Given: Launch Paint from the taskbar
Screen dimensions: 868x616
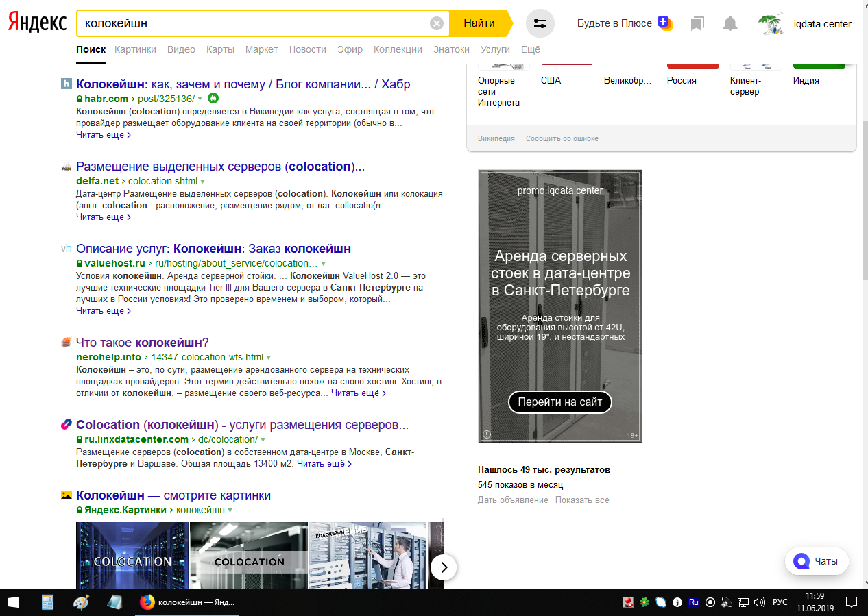Looking at the screenshot, I should point(81,602).
